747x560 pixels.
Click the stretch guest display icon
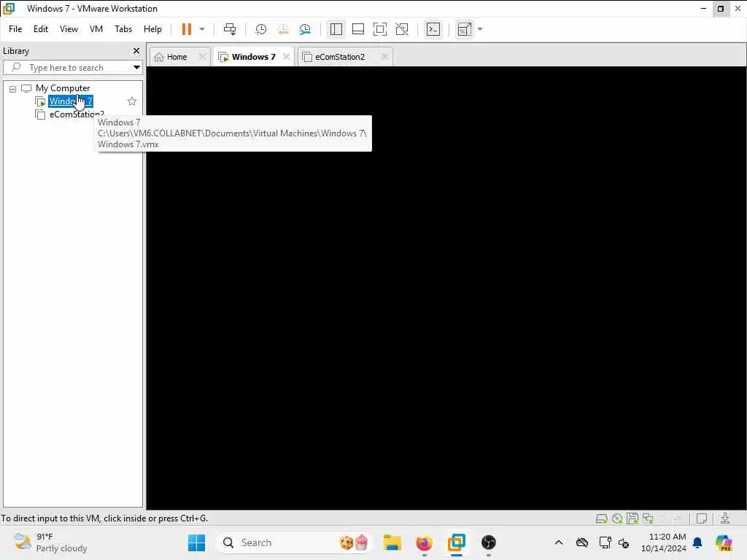(464, 29)
